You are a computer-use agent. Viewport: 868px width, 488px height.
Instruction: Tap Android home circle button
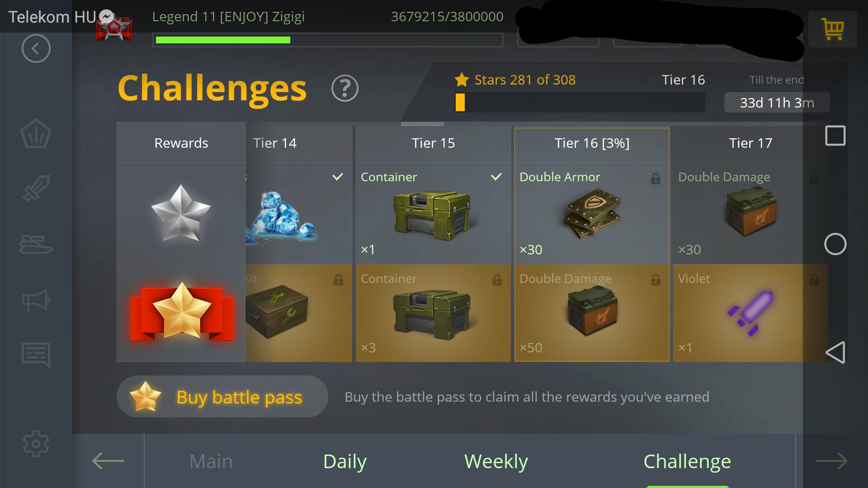coord(835,244)
